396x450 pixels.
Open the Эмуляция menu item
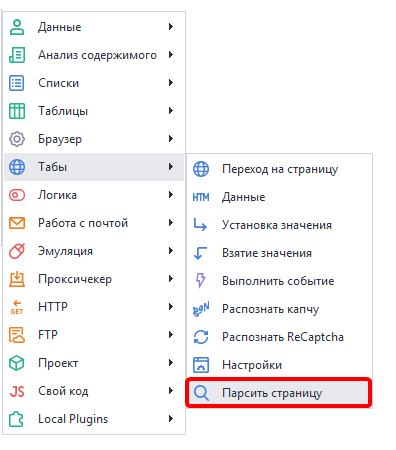(x=94, y=251)
